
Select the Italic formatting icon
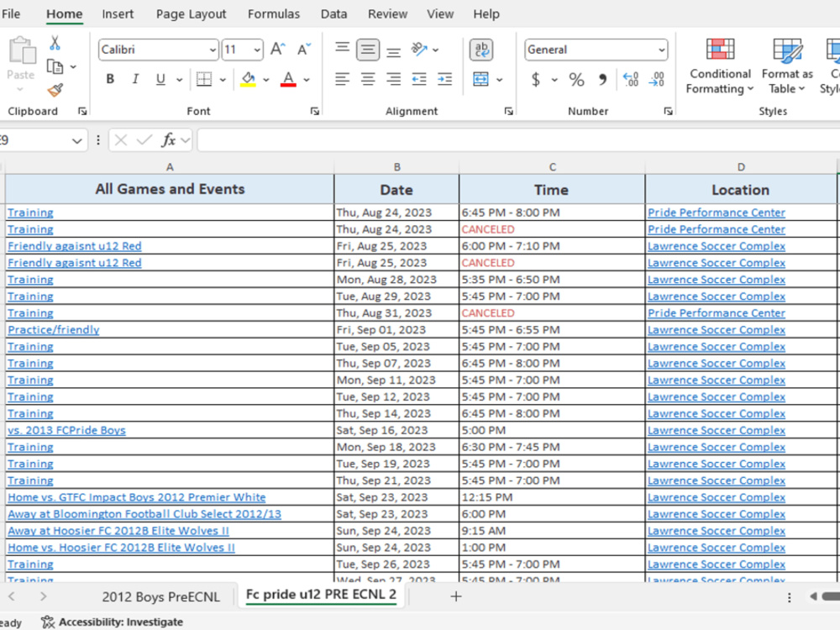pyautogui.click(x=134, y=79)
